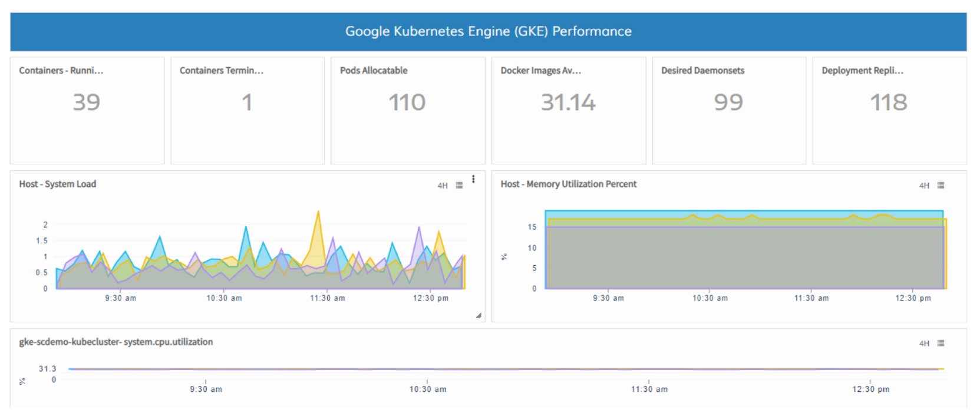Open three-dot menu on Host - System Load
Screen dimensions: 980x416
[x=473, y=179]
